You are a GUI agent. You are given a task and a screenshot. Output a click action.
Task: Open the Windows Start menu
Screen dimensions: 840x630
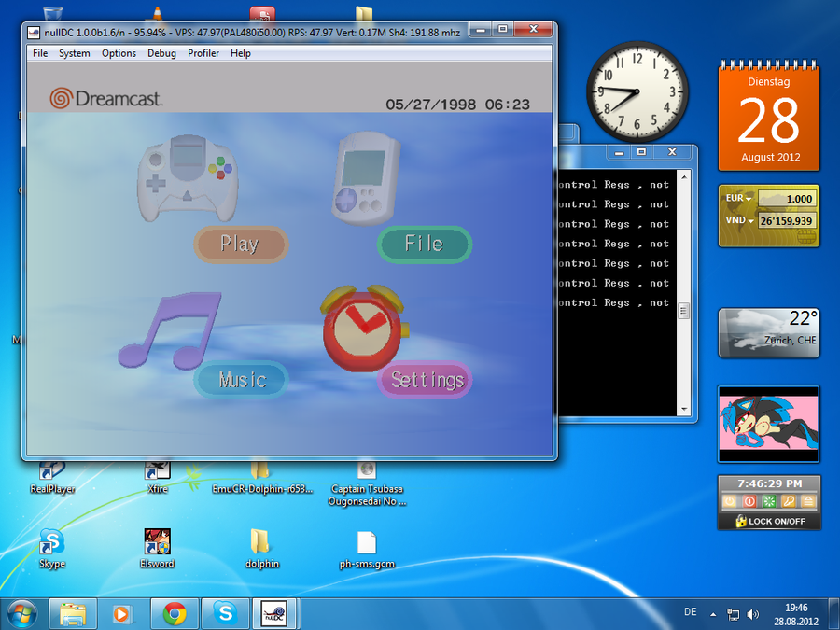coord(22,614)
